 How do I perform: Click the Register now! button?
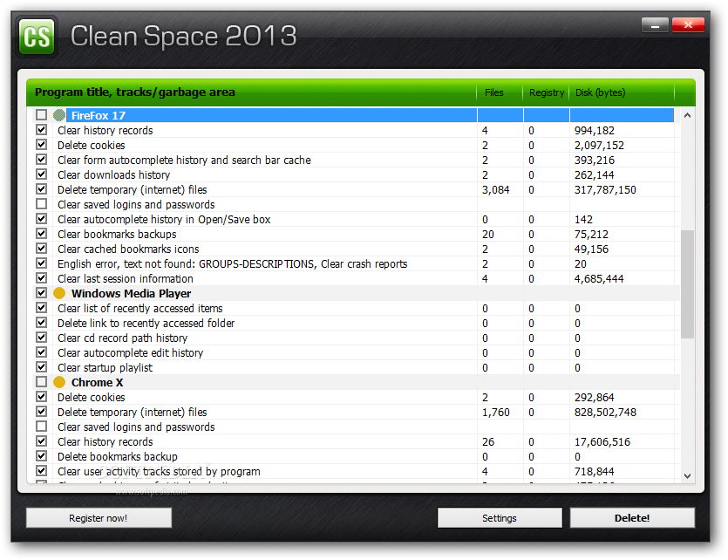tap(99, 518)
